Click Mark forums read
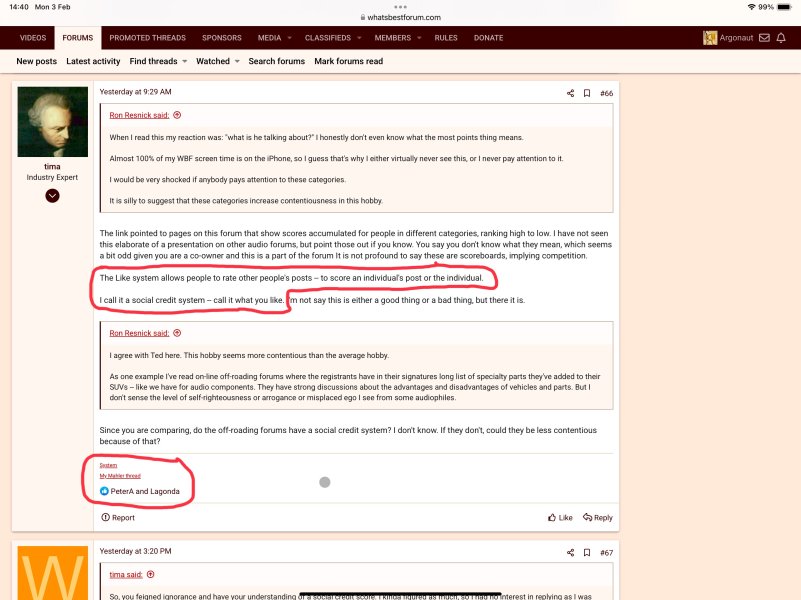 click(348, 61)
